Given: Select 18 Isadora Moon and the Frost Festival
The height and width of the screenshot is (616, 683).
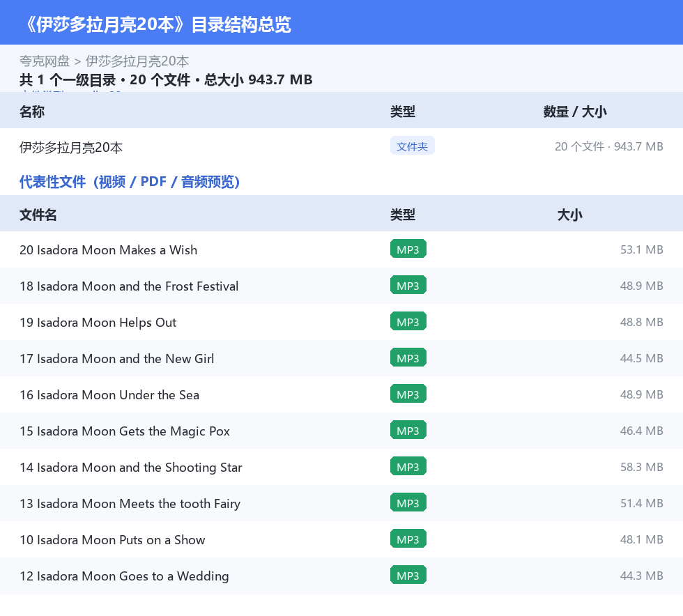Looking at the screenshot, I should (x=129, y=286).
